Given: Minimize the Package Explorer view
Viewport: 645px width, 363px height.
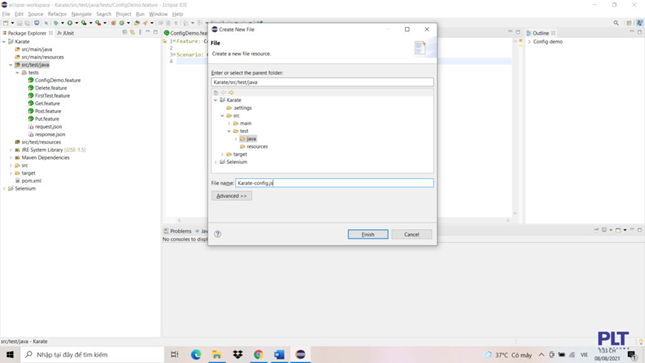Looking at the screenshot, I should (x=148, y=32).
